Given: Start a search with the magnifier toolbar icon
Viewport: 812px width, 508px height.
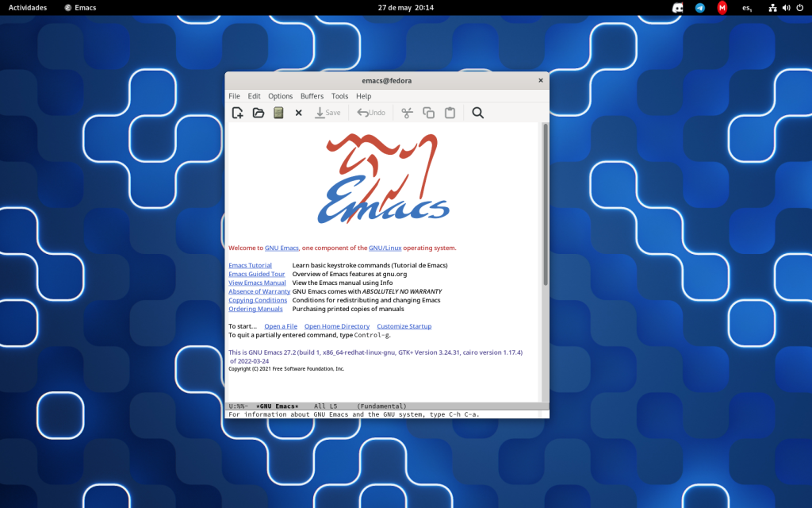Looking at the screenshot, I should 477,112.
